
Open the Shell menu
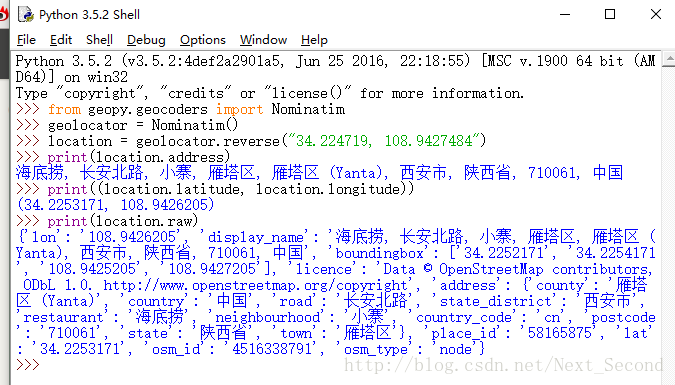click(99, 40)
